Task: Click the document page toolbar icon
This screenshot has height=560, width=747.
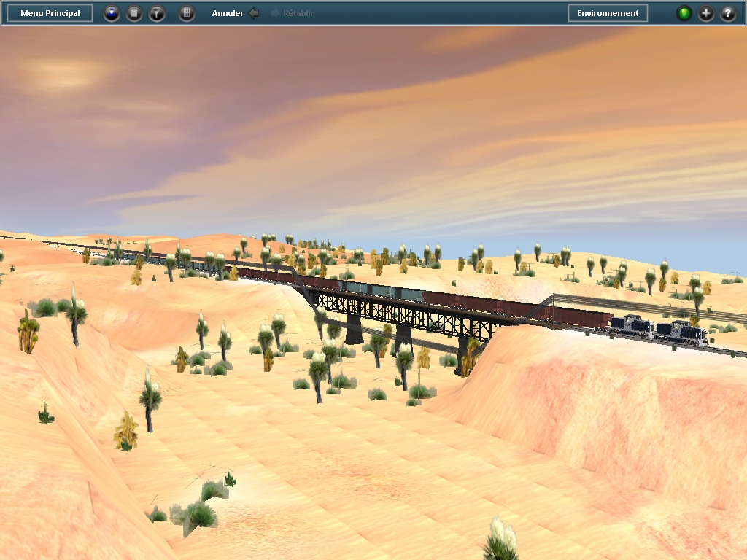Action: point(134,13)
